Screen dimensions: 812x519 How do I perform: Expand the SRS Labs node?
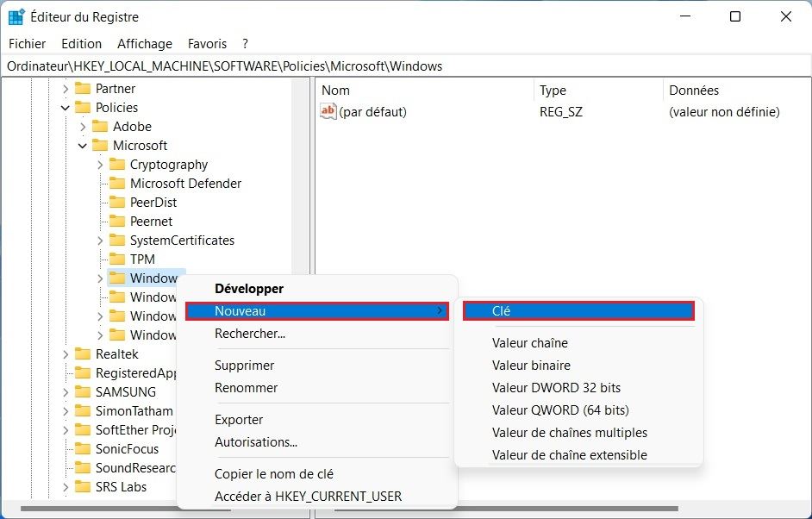(x=67, y=486)
